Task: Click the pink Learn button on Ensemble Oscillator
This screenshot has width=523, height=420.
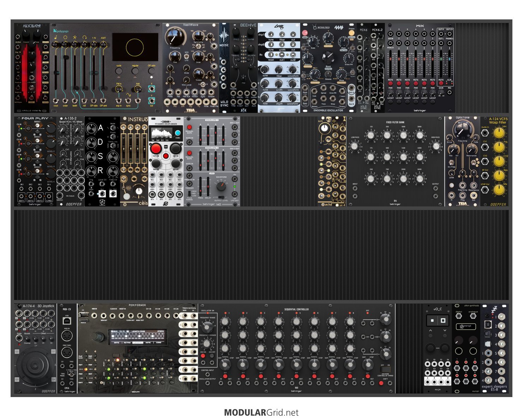Action: tap(305, 33)
